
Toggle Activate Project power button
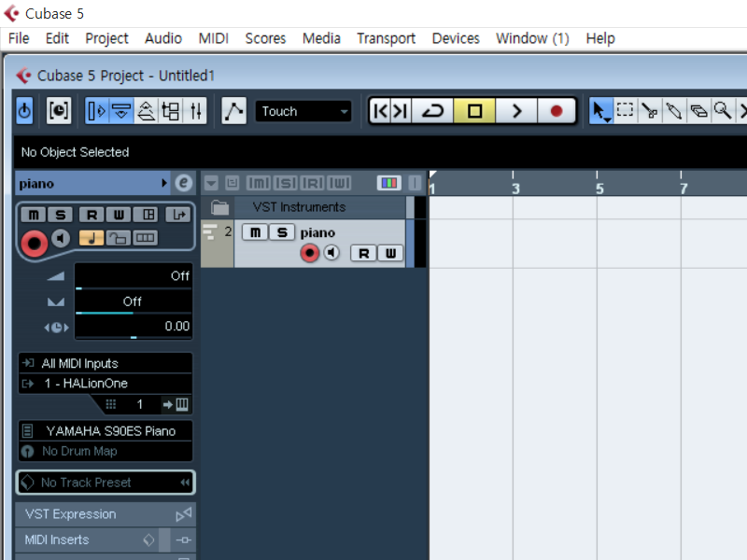(25, 111)
